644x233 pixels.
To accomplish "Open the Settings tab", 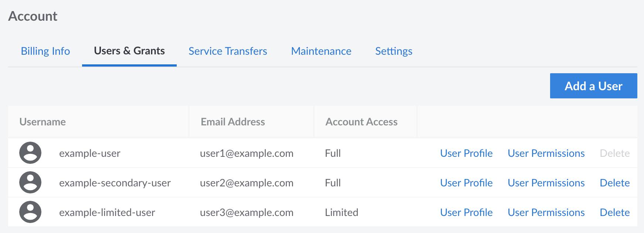I will (393, 51).
